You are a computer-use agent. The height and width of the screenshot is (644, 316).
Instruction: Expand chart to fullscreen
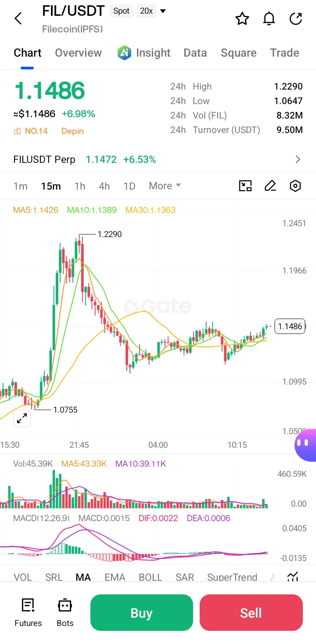tap(22, 418)
